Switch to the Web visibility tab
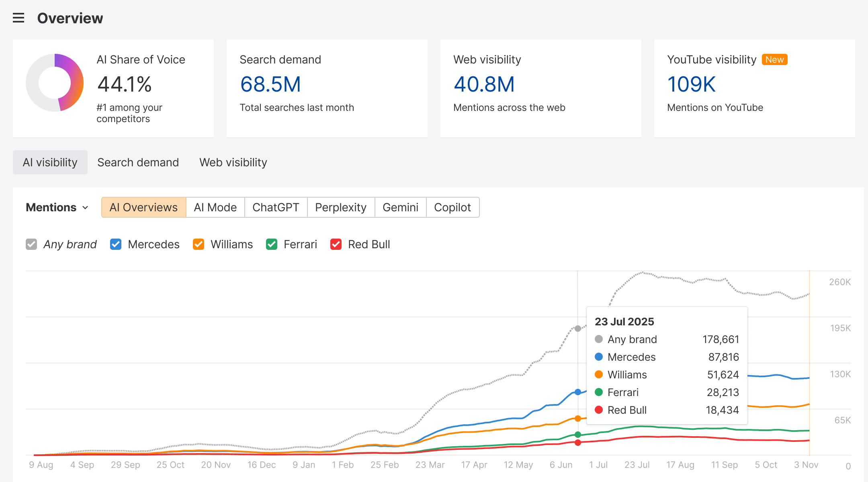868x482 pixels. 233,162
